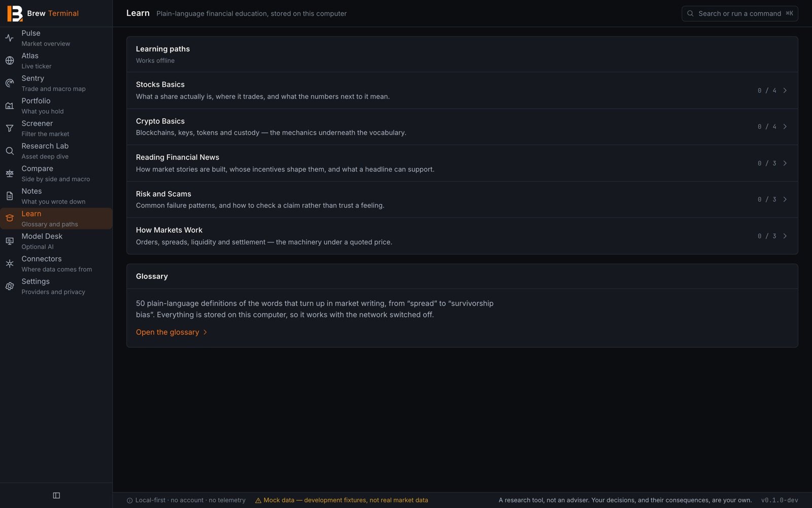Open Sentry using its radar icon
Viewport: 812px width, 508px height.
pyautogui.click(x=10, y=83)
